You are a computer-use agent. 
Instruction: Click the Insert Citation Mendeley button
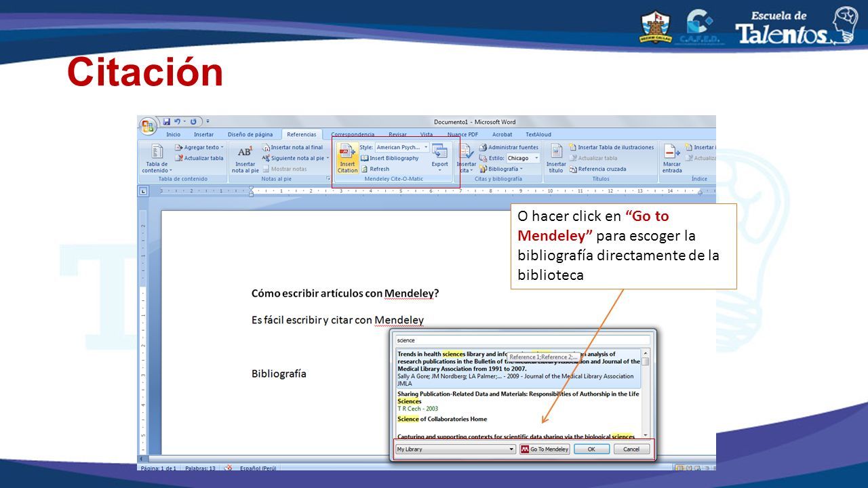tap(347, 159)
